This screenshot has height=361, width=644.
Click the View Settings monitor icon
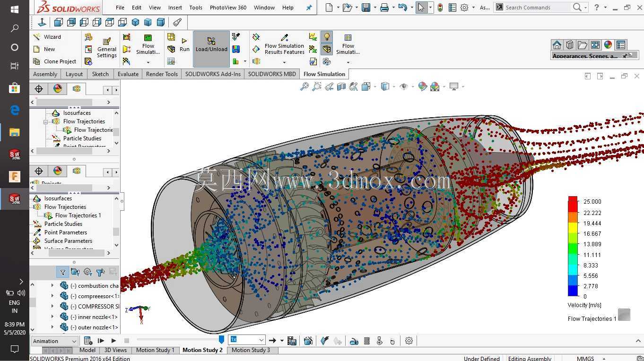pyautogui.click(x=454, y=86)
